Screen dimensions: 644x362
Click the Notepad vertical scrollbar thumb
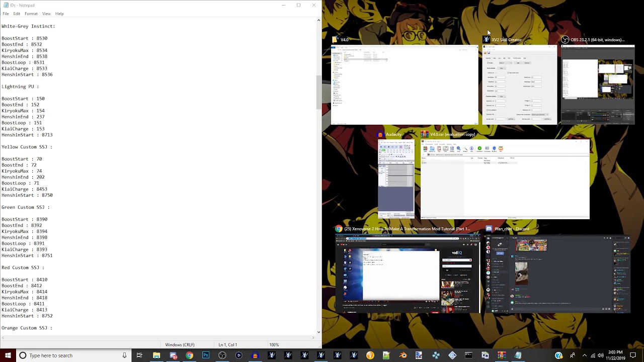318,92
